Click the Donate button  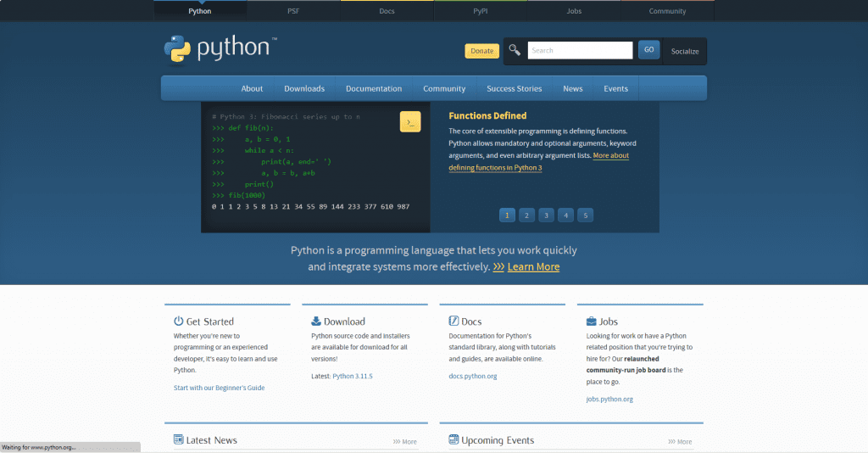point(481,51)
